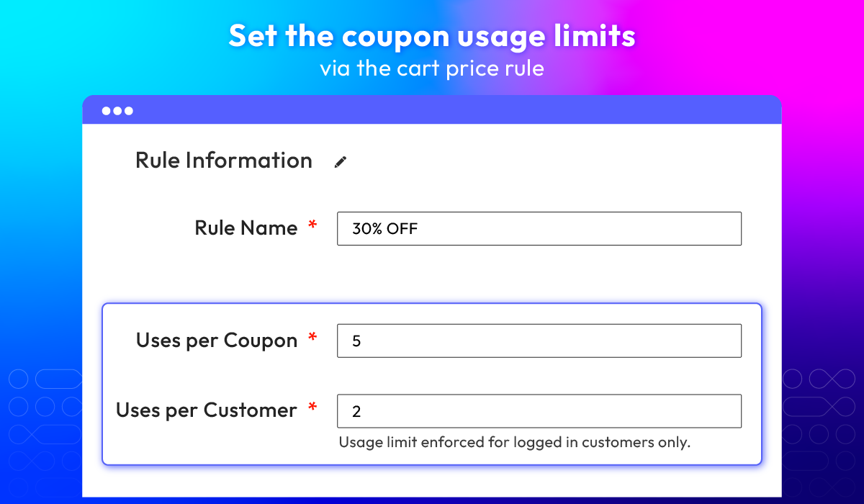Click the red asterisk beside Uses per Coupon

click(312, 338)
